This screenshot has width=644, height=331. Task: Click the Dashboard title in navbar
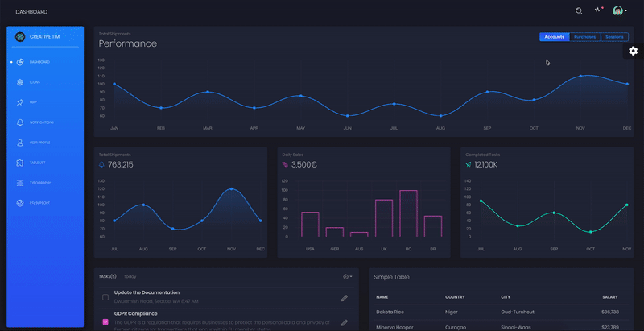[x=31, y=12]
